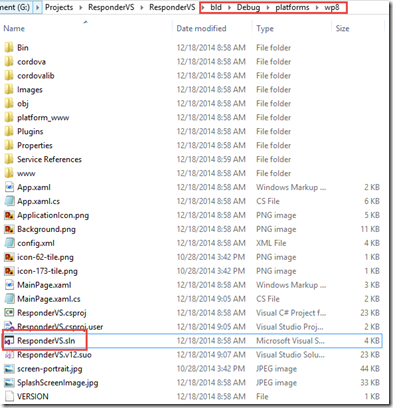Select the VERSION file icon
This screenshot has height=408, width=393.
pos(9,397)
